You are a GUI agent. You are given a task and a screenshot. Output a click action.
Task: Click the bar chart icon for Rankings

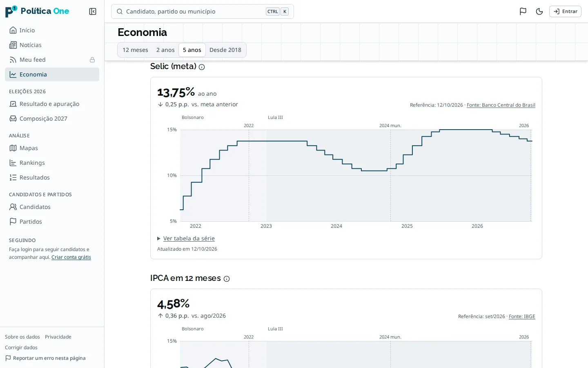[x=13, y=163]
